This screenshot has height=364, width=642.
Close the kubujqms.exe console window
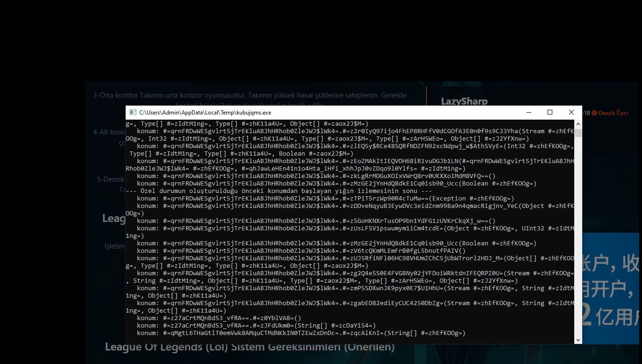click(x=571, y=113)
